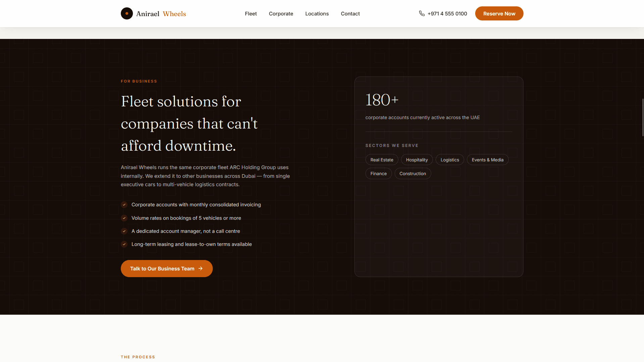Image resolution: width=644 pixels, height=362 pixels.
Task: Select the Finance sector tag
Action: (379, 173)
